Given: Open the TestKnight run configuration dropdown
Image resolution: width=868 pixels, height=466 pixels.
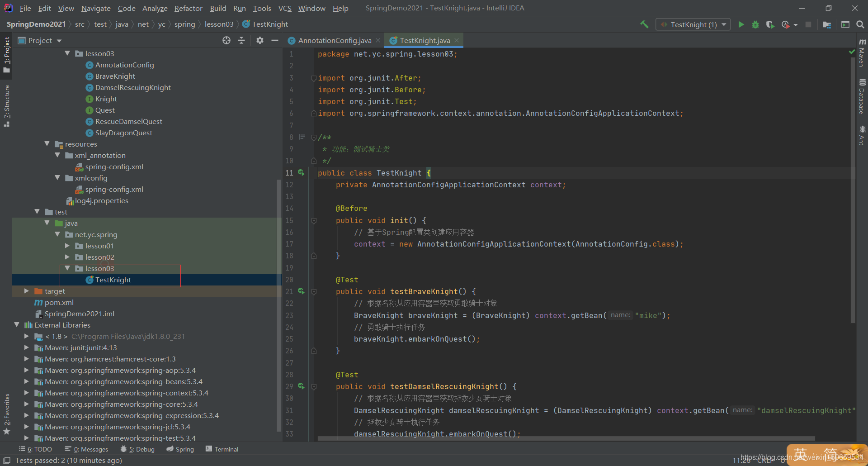Looking at the screenshot, I should tap(693, 24).
